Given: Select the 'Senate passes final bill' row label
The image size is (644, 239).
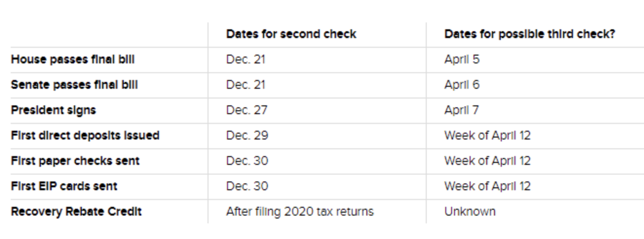Looking at the screenshot, I should point(74,85).
